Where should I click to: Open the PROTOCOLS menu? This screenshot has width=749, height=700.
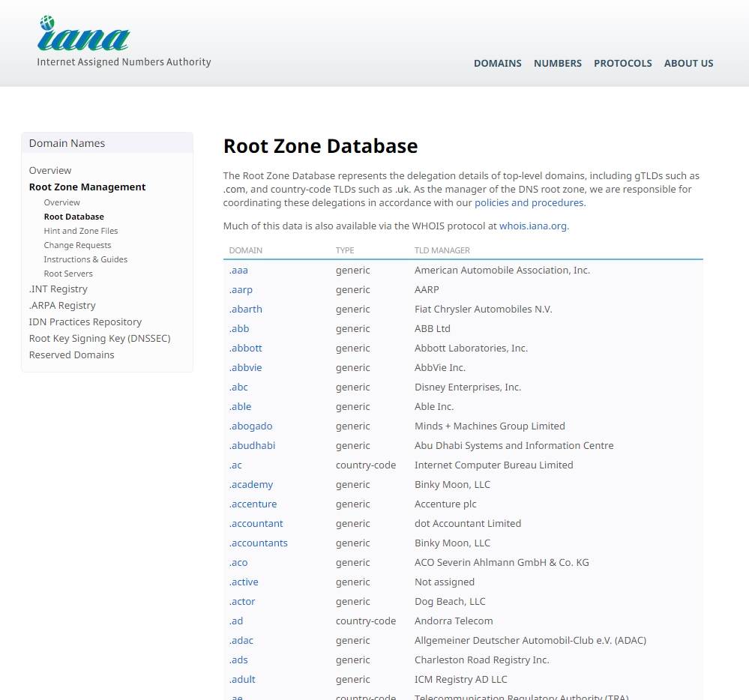coord(622,64)
